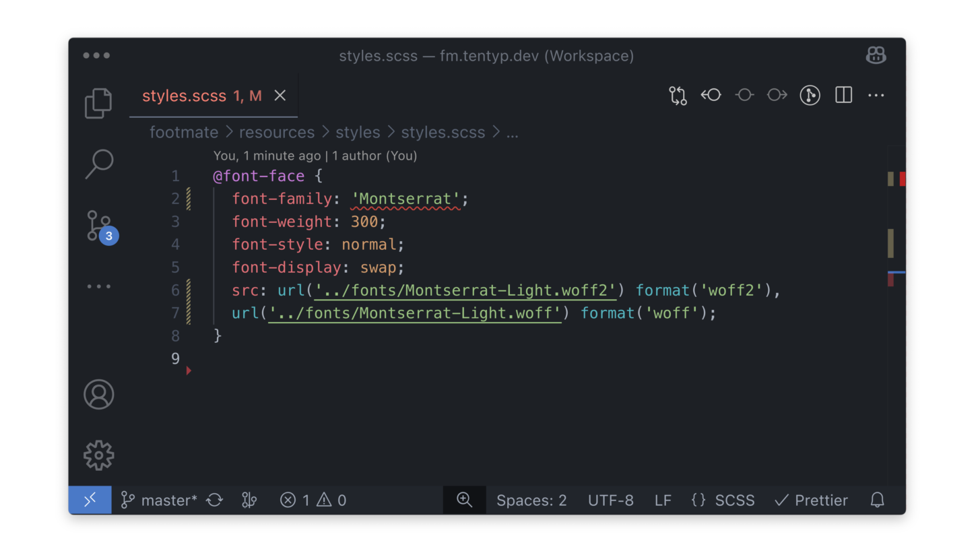Open the git graph circle icon

click(x=810, y=95)
